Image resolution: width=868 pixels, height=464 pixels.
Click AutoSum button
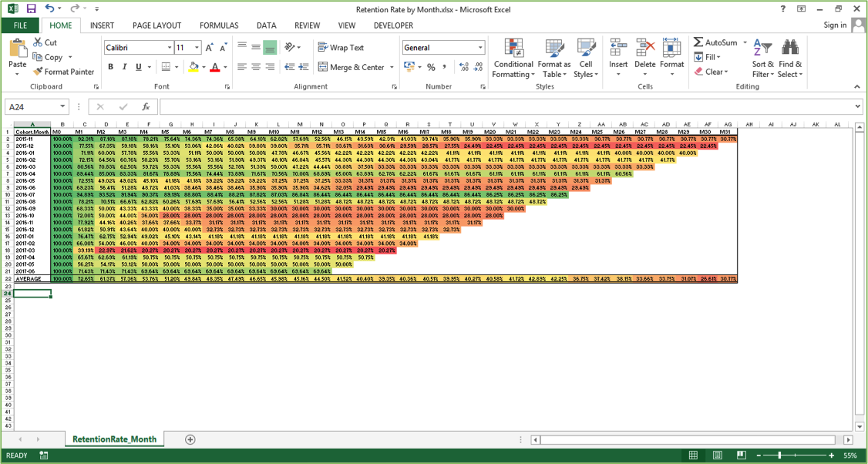[715, 42]
